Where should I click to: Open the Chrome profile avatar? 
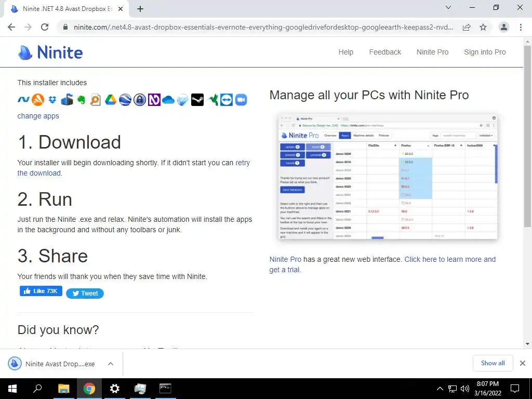click(504, 27)
